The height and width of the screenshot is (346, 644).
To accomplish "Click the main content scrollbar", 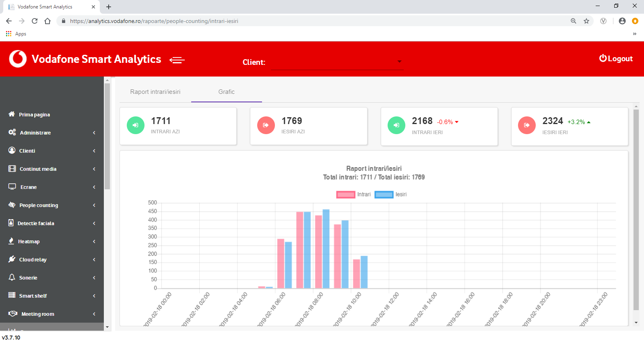I will click(636, 209).
